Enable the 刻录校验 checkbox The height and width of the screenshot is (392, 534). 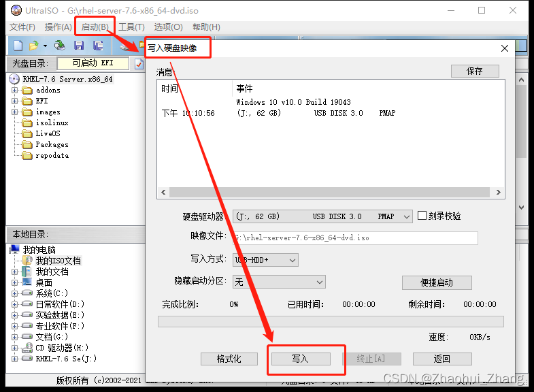422,216
